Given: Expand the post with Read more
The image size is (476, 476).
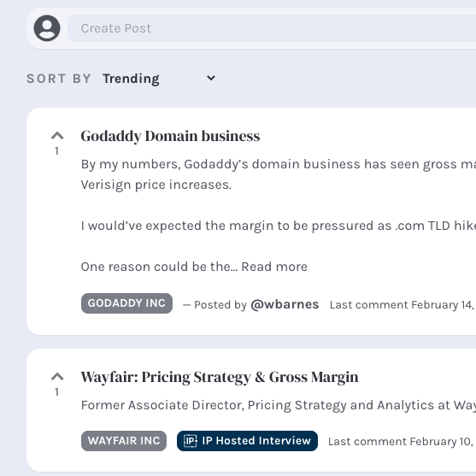Looking at the screenshot, I should (274, 267).
